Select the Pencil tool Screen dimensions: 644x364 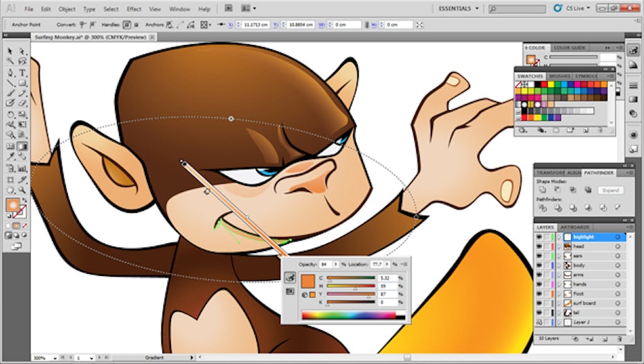point(22,94)
